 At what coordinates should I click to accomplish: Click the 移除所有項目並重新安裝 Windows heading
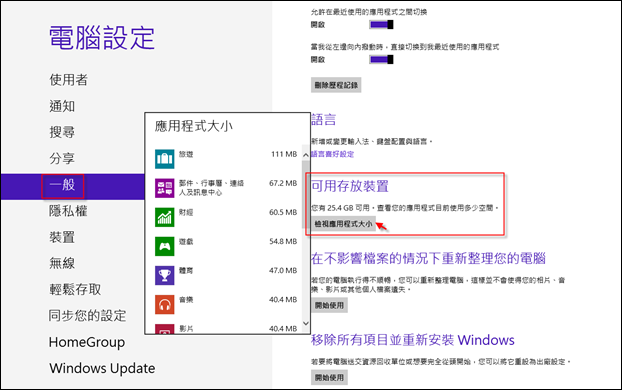413,340
